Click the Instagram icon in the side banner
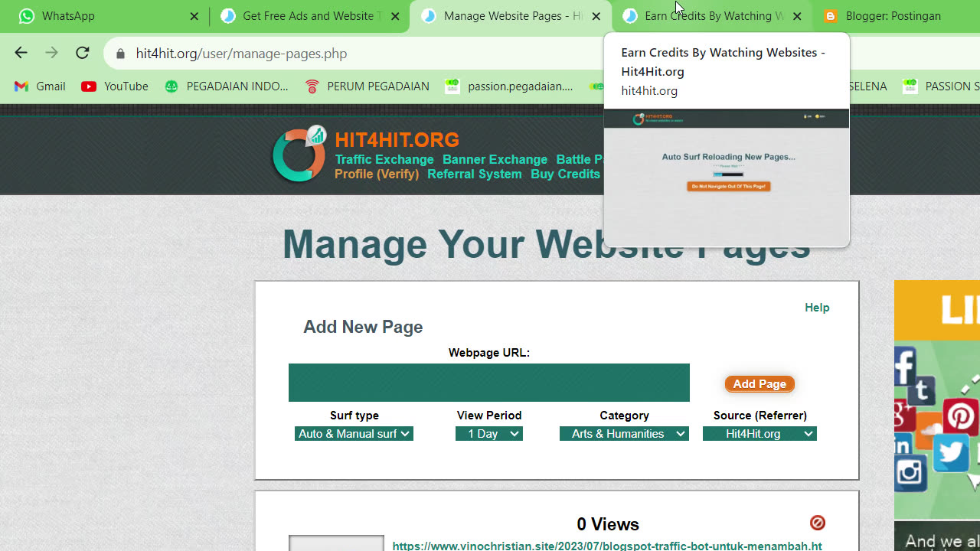 [x=910, y=472]
